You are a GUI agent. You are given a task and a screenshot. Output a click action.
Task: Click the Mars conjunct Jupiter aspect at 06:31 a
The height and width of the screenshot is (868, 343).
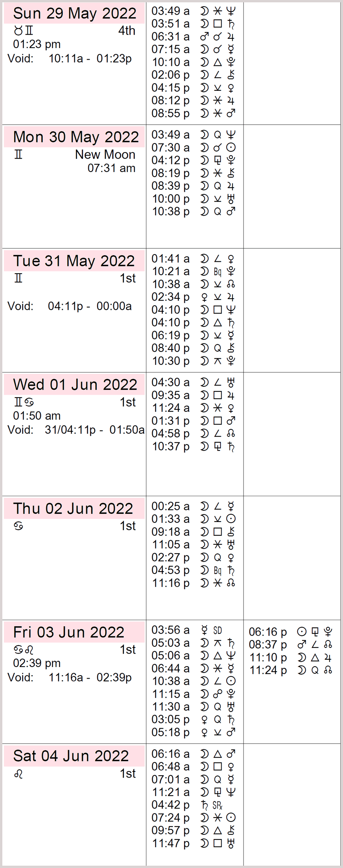point(193,37)
